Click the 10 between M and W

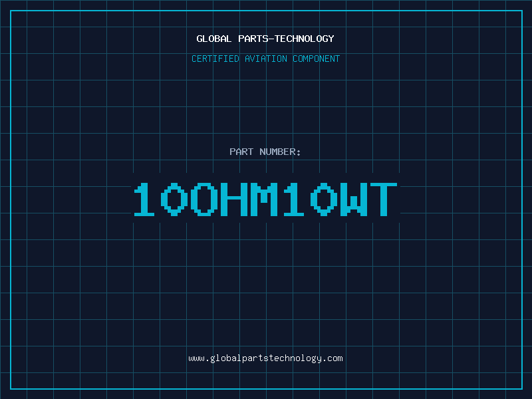tap(311, 199)
